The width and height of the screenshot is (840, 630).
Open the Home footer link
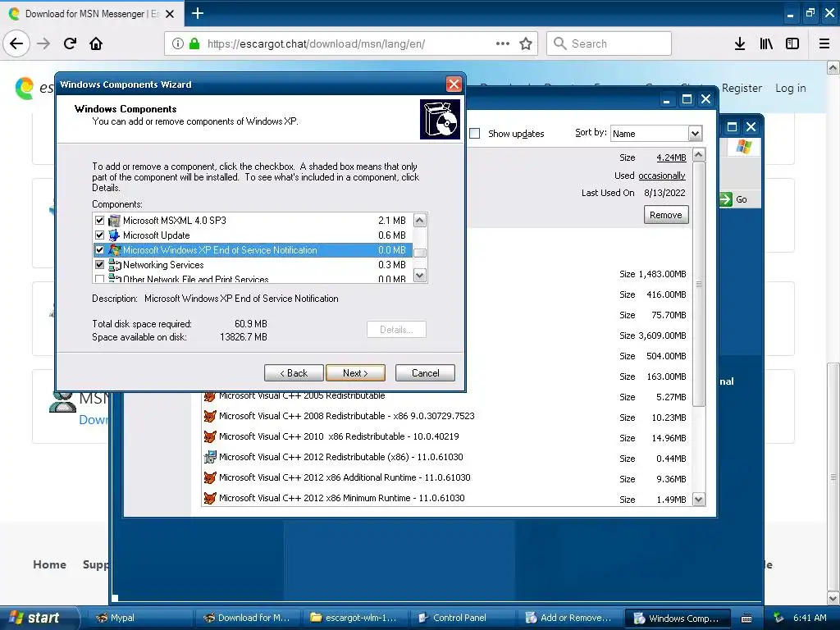click(x=50, y=564)
